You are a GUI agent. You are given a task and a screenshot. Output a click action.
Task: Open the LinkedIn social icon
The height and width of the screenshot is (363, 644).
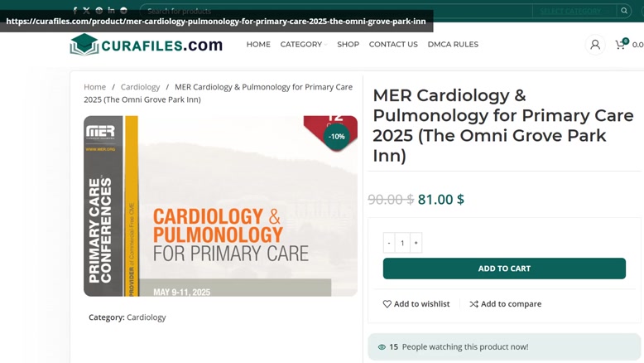point(111,10)
